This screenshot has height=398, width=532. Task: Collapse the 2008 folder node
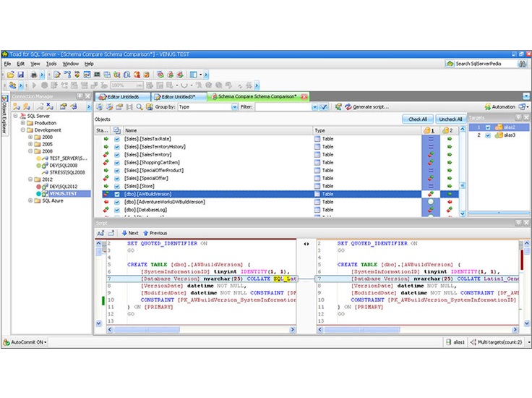click(x=30, y=151)
